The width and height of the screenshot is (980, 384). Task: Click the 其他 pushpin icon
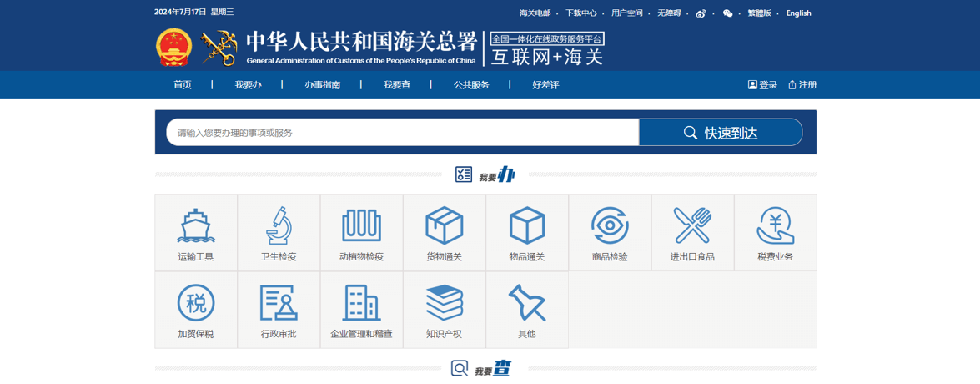527,303
